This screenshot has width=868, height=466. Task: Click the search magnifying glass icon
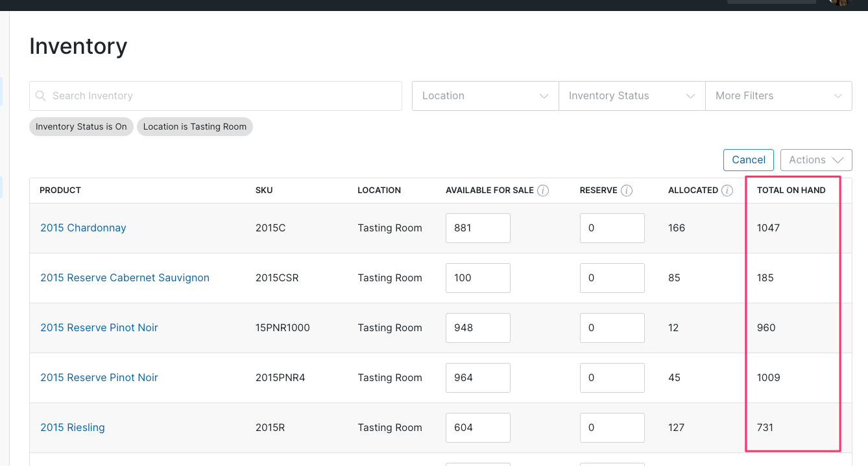(x=40, y=95)
